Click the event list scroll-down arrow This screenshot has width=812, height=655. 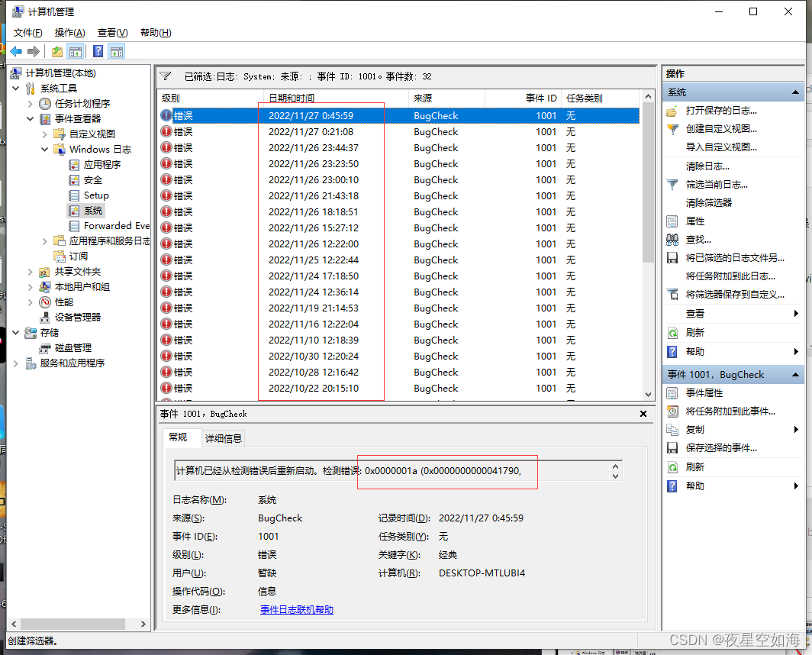click(x=648, y=395)
